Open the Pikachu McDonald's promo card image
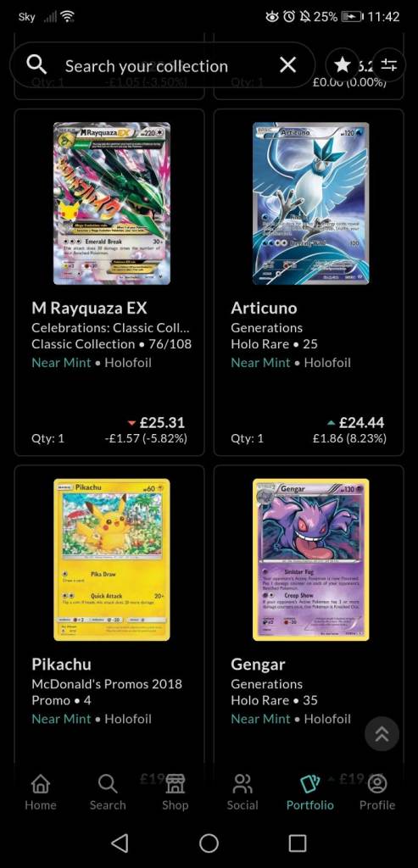 point(112,559)
